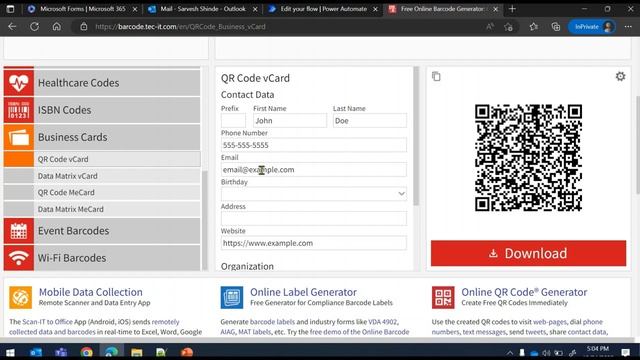640x360 pixels.
Task: Click the Wi-Fi Barcodes signal icon
Action: pos(19,258)
